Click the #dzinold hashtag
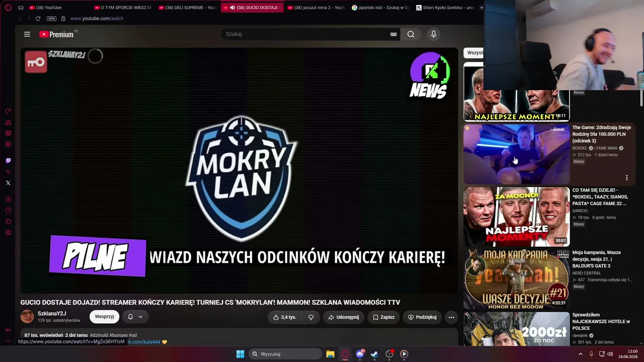This screenshot has height=362, width=644. tap(99, 335)
